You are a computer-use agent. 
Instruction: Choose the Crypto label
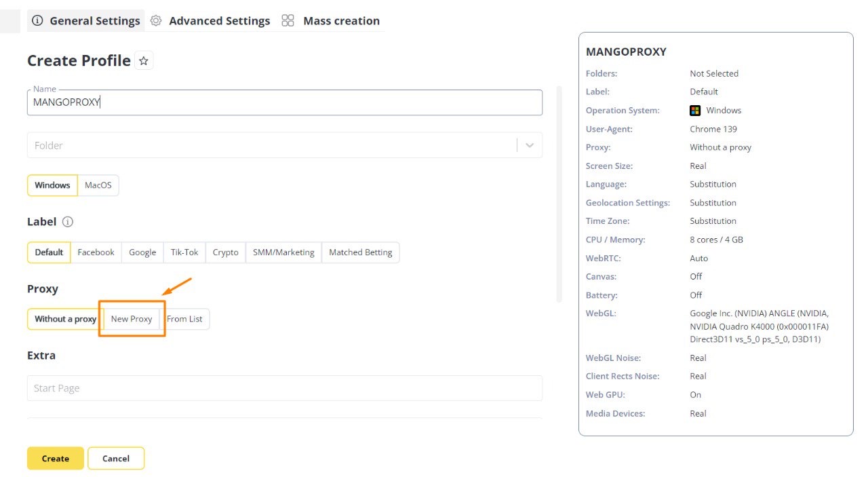click(x=226, y=252)
